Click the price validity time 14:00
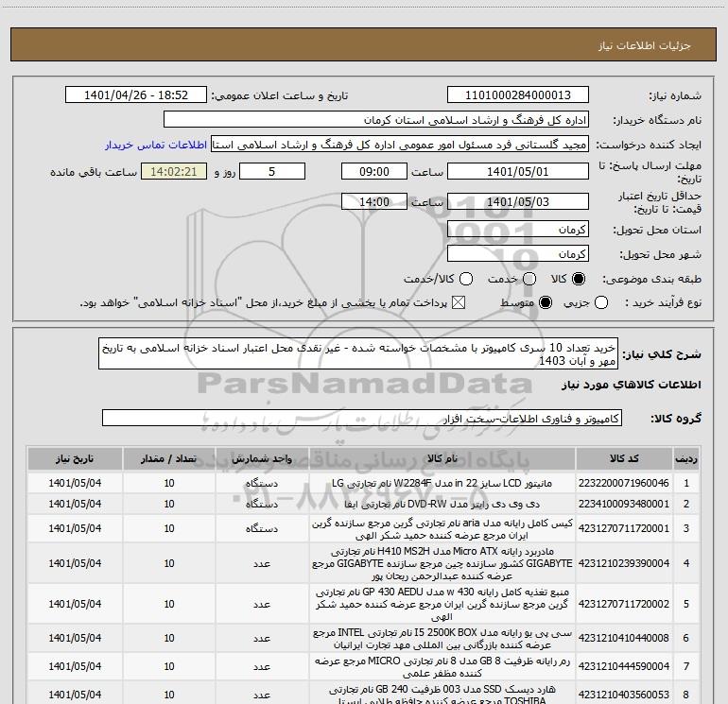Screen dimensions: 728x704 374,202
